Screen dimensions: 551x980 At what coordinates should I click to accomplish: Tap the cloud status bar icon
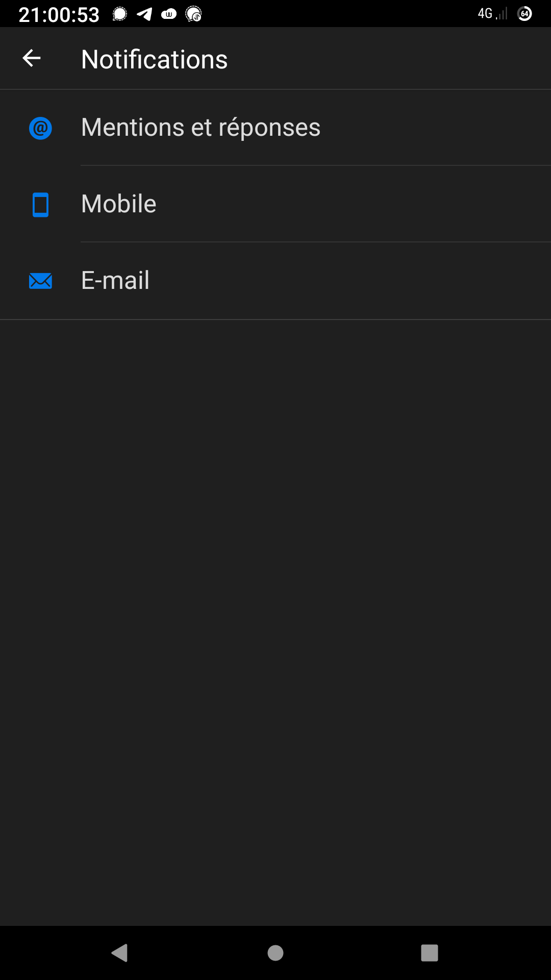click(x=169, y=14)
